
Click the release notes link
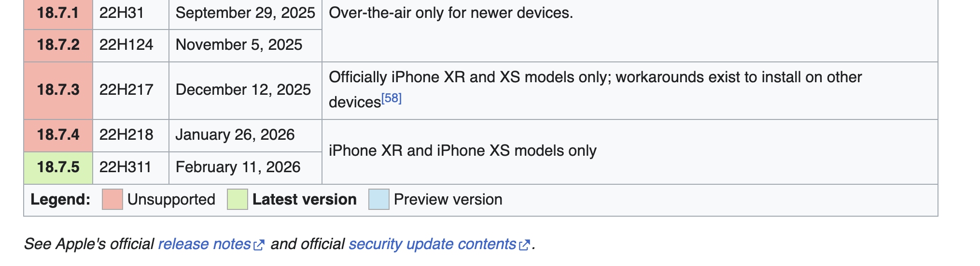(x=204, y=244)
